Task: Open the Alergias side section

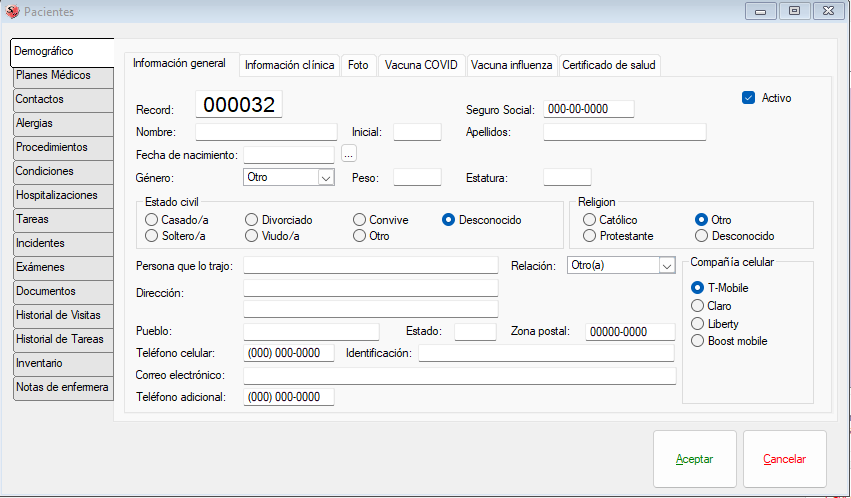Action: pos(62,124)
